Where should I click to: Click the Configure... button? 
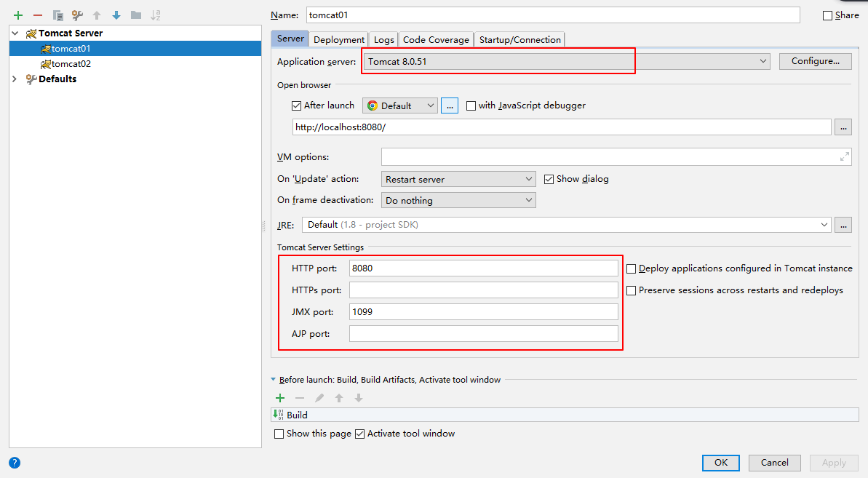[x=815, y=61]
